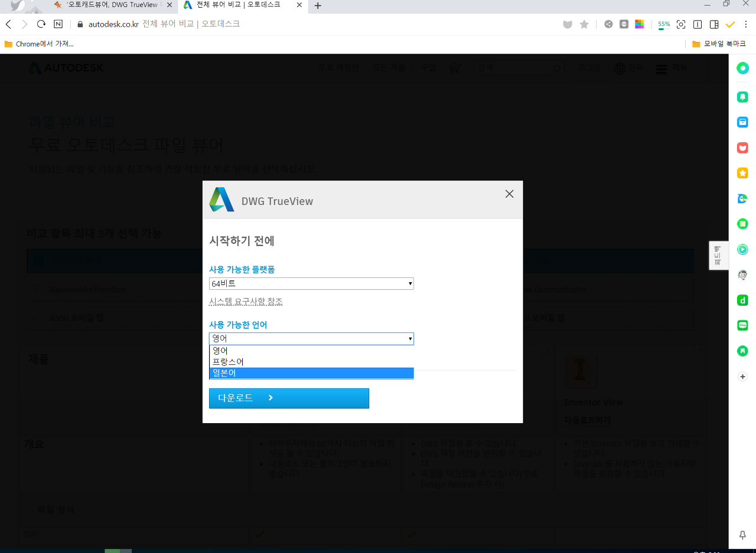This screenshot has height=553, width=756.
Task: Click the gray papago extension icon
Action: tap(624, 24)
